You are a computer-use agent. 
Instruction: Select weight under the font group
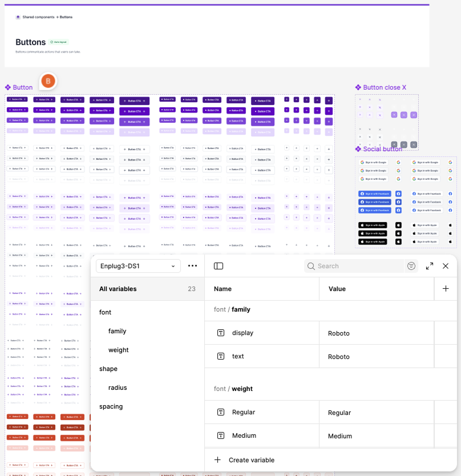coord(118,350)
